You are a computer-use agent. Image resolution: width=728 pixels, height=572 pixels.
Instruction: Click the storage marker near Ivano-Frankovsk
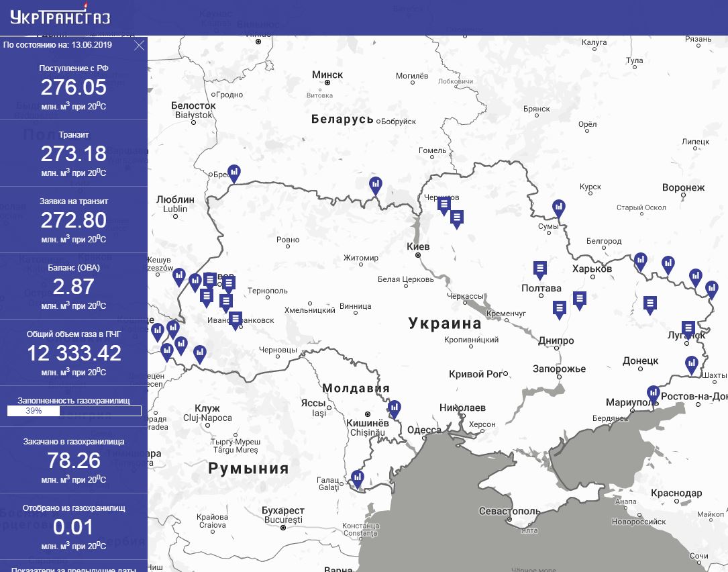click(x=236, y=320)
